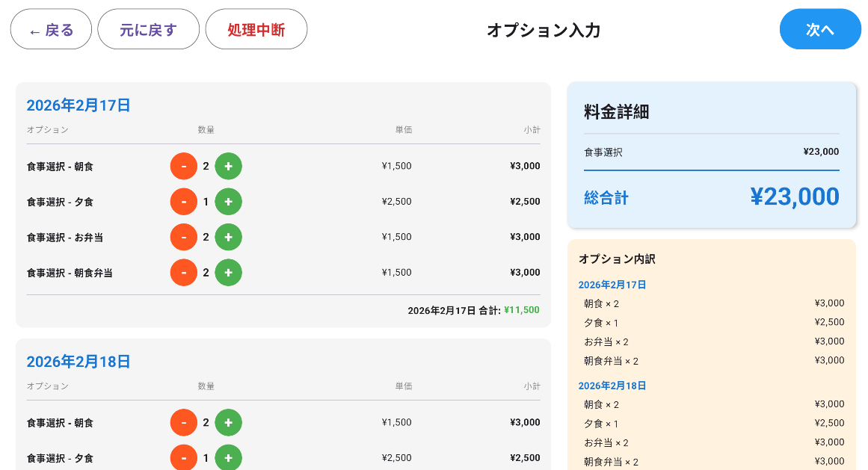This screenshot has width=868, height=470.
Task: Click the 処理中断 button
Action: pyautogui.click(x=256, y=28)
